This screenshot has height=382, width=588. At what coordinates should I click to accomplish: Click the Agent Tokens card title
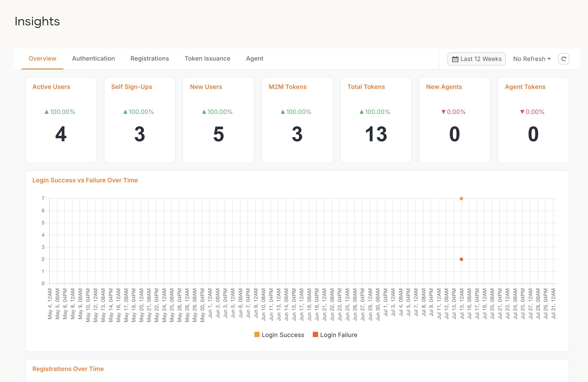pyautogui.click(x=525, y=87)
